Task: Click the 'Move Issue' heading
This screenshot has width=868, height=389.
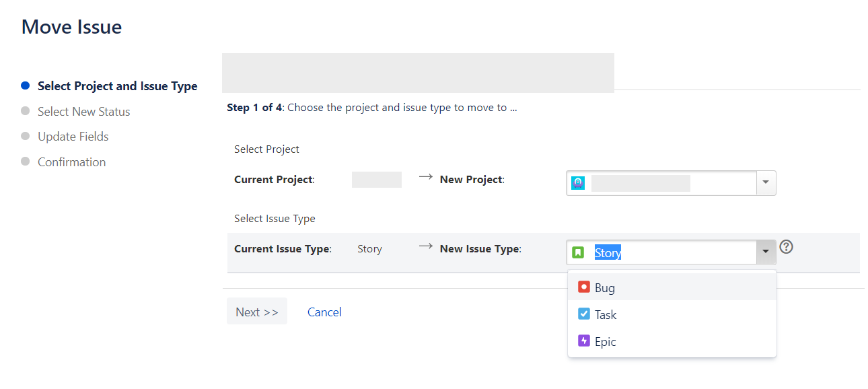Action: click(x=72, y=27)
